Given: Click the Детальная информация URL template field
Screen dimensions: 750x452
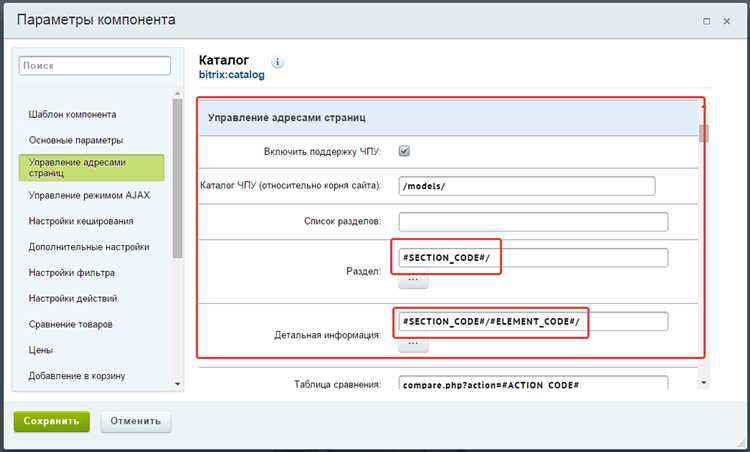Looking at the screenshot, I should point(533,321).
